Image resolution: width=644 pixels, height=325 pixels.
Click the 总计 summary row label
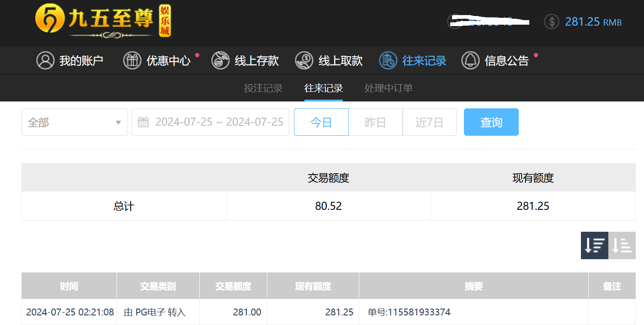pos(124,206)
